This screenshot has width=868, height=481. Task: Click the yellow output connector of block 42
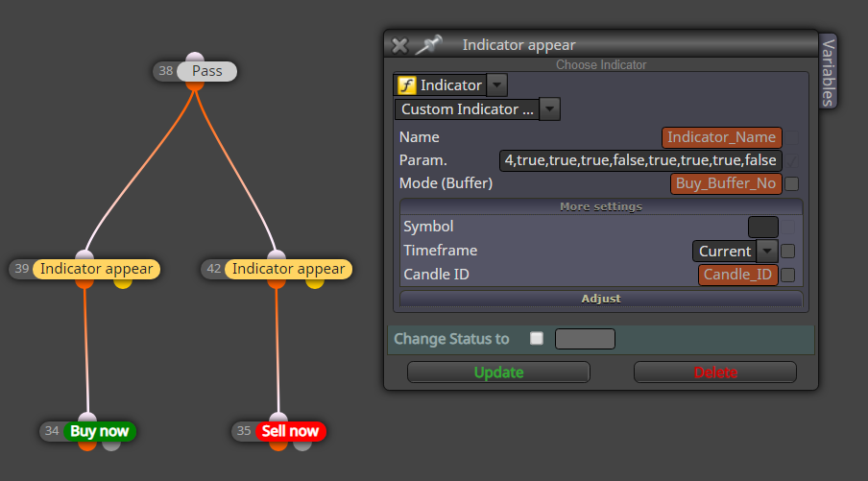point(314,283)
